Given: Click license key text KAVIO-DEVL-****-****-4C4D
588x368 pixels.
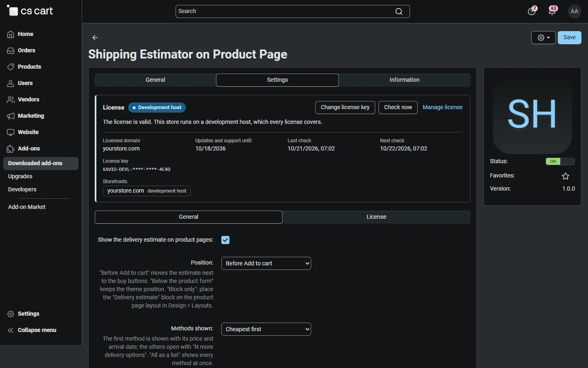Looking at the screenshot, I should pyautogui.click(x=137, y=169).
